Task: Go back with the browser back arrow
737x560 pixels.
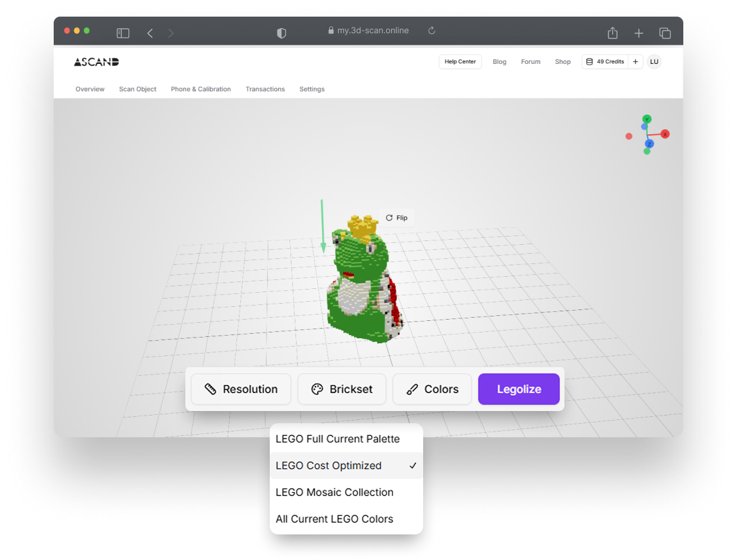Action: (x=150, y=33)
